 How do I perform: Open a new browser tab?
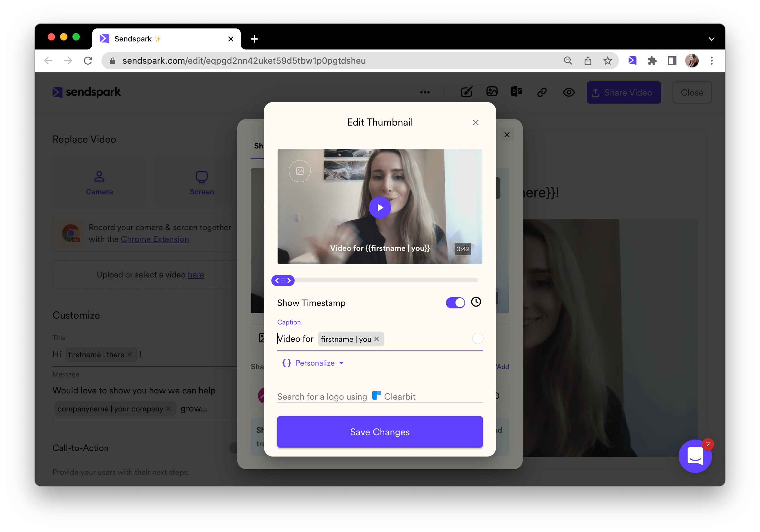[x=254, y=39]
